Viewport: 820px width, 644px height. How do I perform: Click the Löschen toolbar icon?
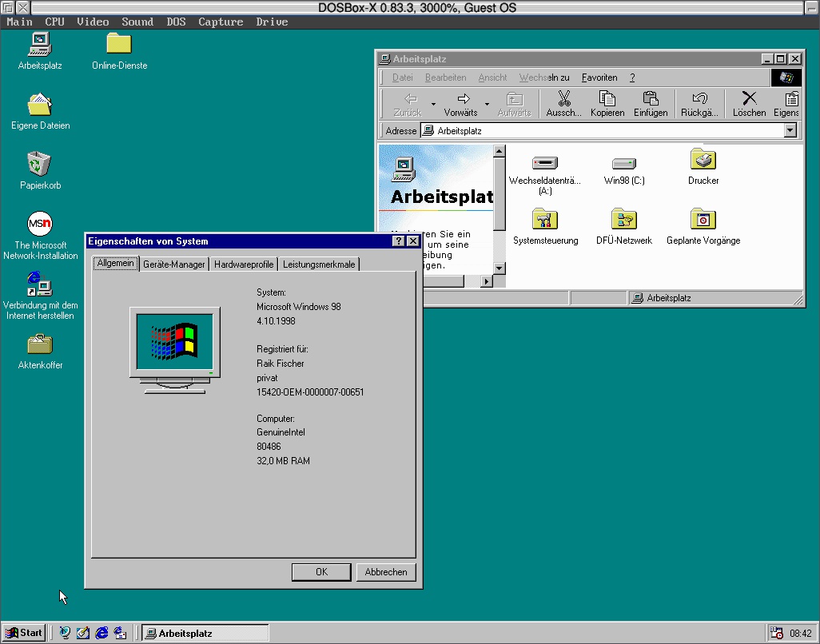point(749,99)
